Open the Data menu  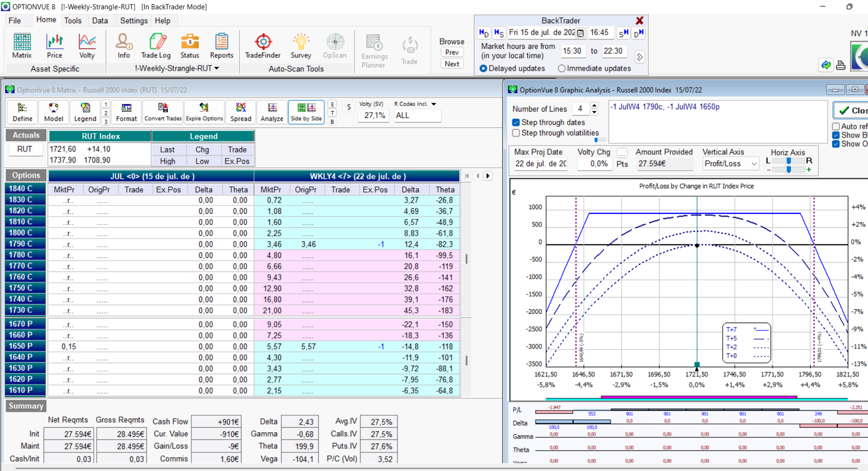pos(100,21)
